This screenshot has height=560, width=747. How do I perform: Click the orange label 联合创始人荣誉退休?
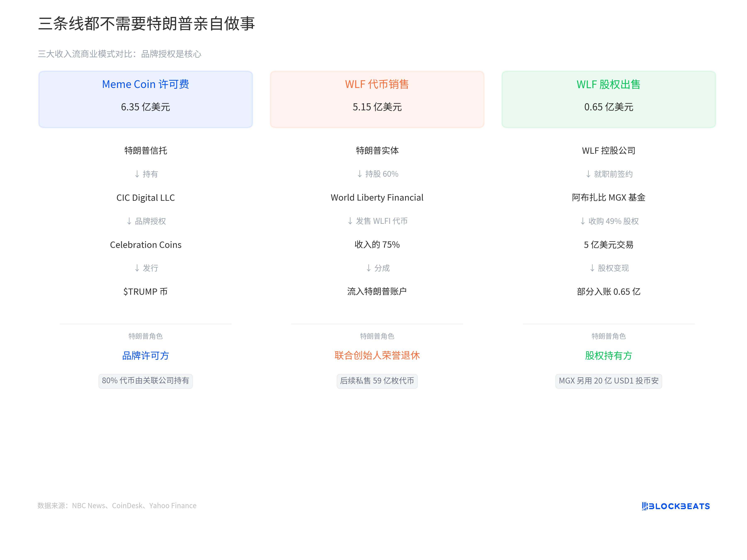(377, 355)
